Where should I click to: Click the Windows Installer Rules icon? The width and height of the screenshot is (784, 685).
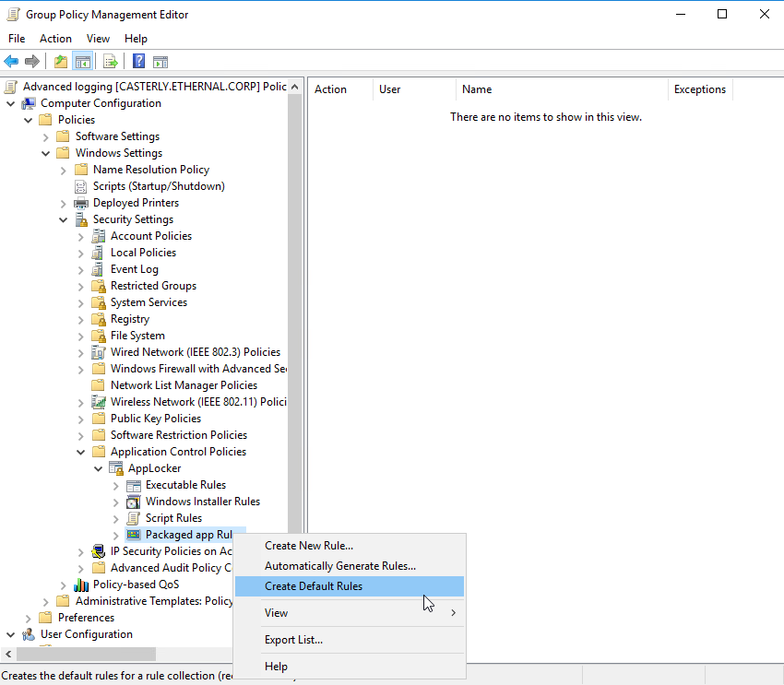click(x=134, y=502)
